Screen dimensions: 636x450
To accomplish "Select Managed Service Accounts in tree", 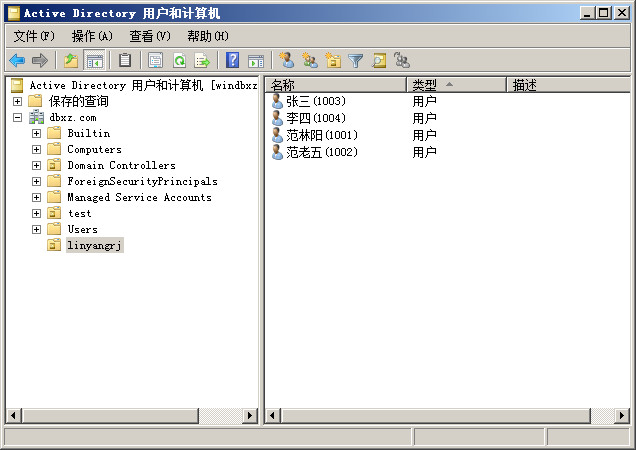I will [140, 197].
